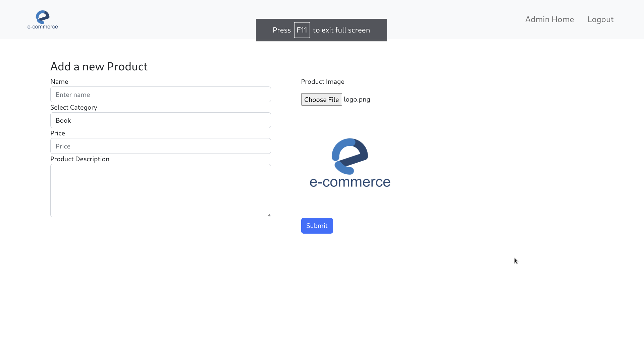
Task: Focus the Price input field
Action: pos(160,146)
